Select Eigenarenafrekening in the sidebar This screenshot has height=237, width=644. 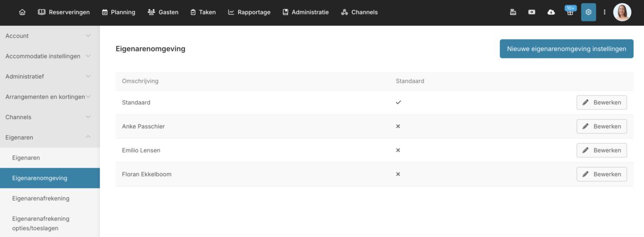(x=41, y=198)
